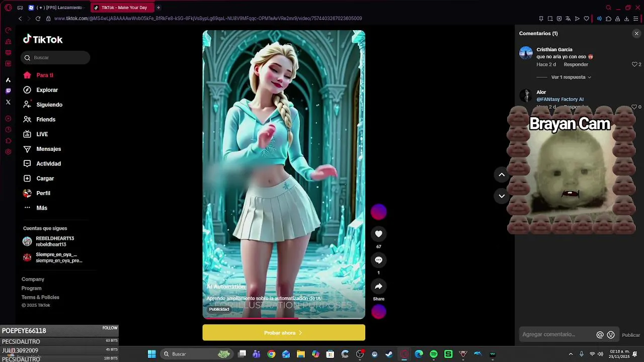Like the video with the heart icon

click(x=378, y=234)
